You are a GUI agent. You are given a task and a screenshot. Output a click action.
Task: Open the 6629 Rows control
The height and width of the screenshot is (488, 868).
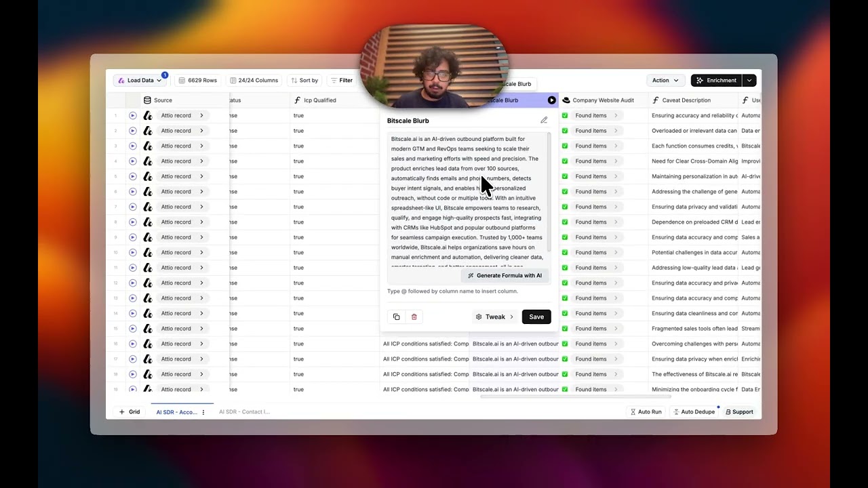coord(197,80)
